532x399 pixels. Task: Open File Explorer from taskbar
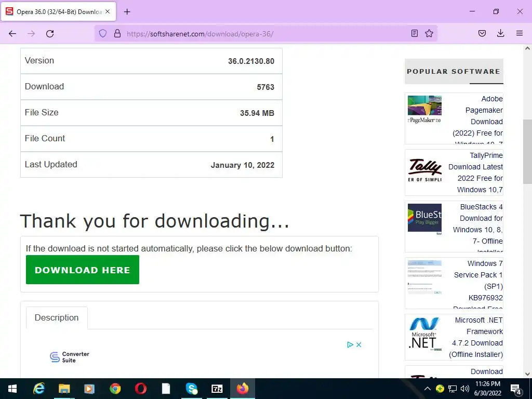tap(64, 389)
